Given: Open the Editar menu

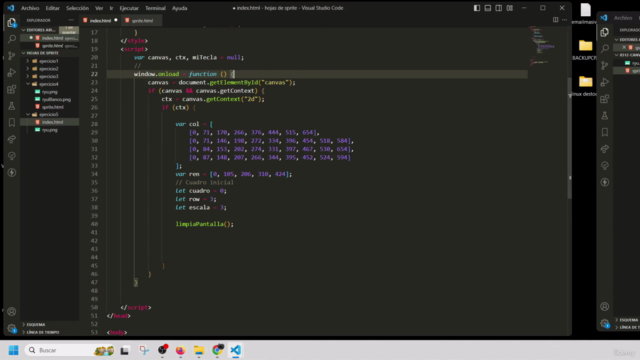Looking at the screenshot, I should (52, 8).
